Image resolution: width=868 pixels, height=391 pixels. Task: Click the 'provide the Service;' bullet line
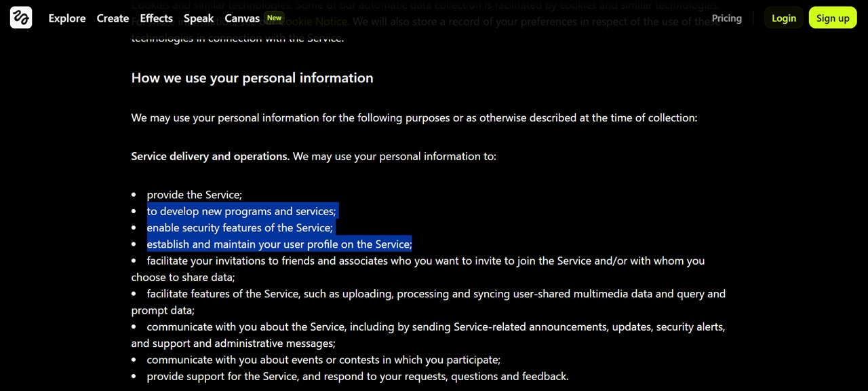pos(194,195)
